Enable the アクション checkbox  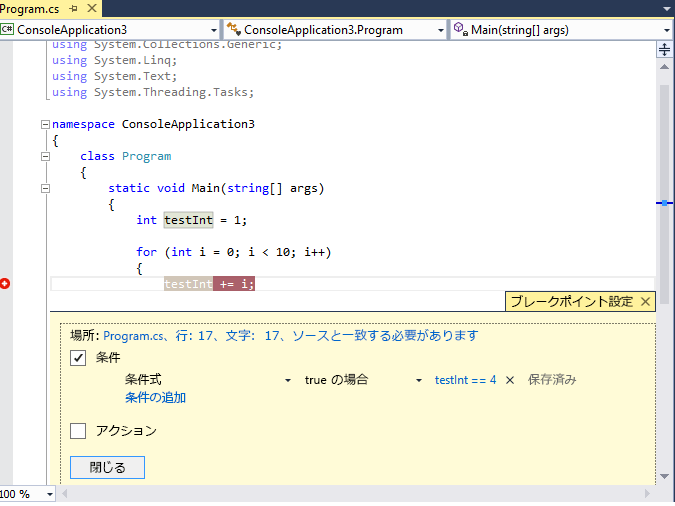78,431
